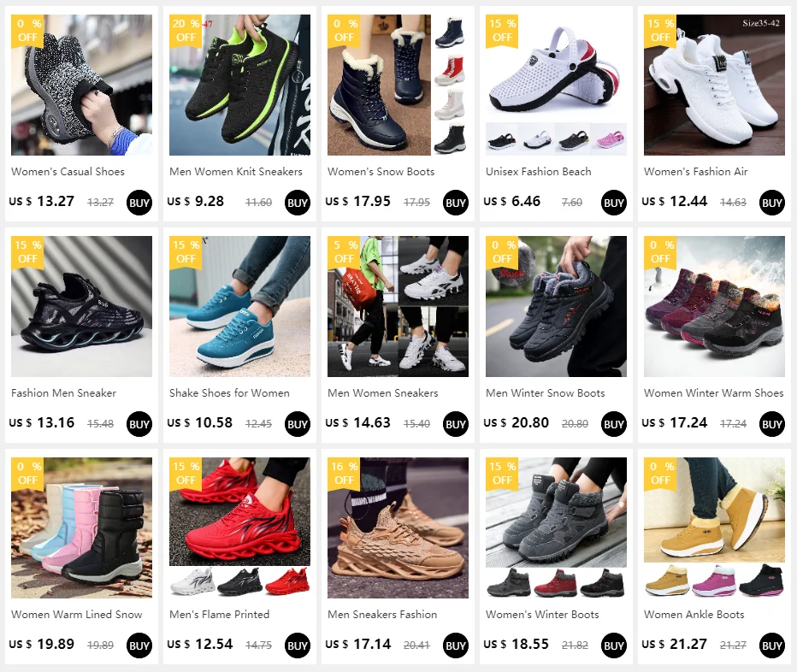
Task: Click the 12.44 price of Women's Fashion Air
Action: [688, 201]
